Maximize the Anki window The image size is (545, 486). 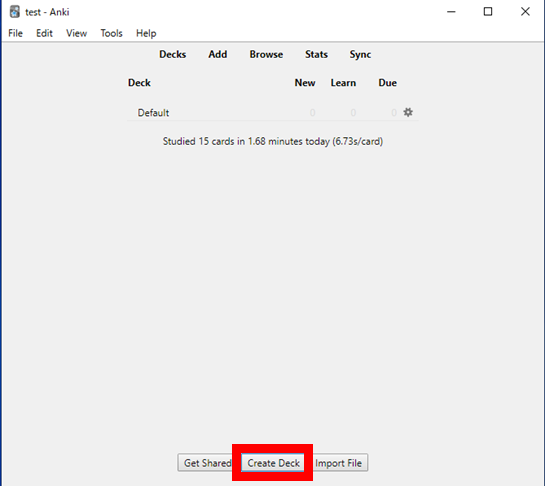click(x=488, y=12)
